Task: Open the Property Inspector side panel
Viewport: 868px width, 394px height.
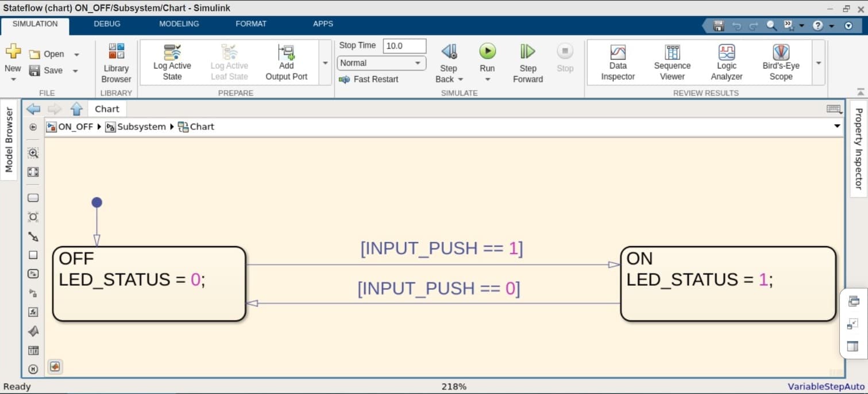Action: coord(858,148)
